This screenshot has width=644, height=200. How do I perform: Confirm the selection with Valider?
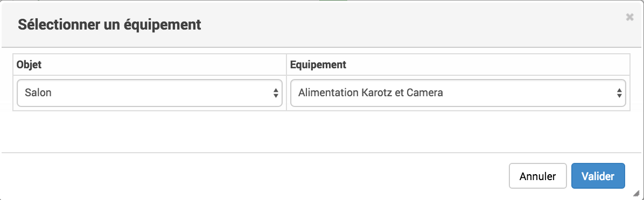click(598, 176)
